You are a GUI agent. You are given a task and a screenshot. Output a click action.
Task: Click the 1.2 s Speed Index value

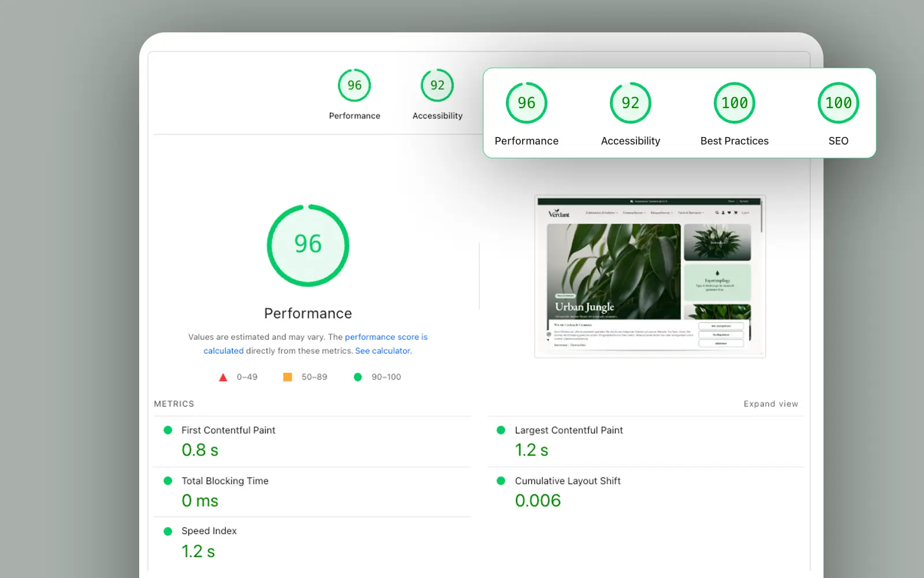[x=198, y=551]
